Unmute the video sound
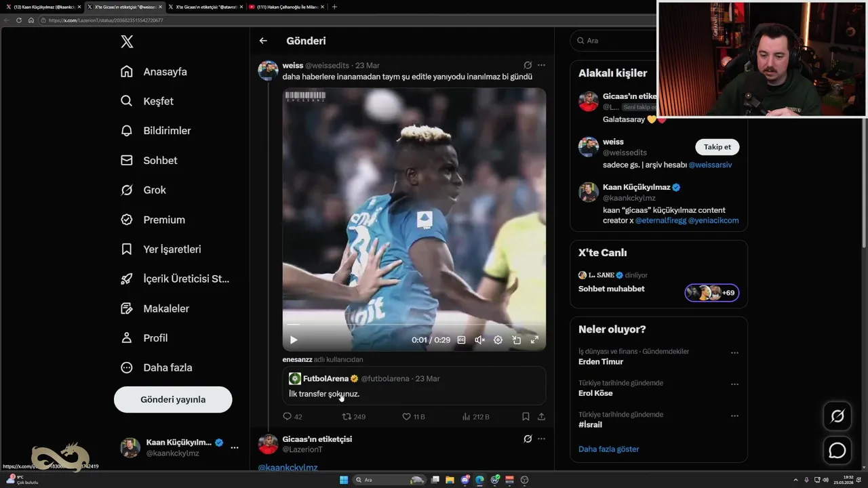The width and height of the screenshot is (868, 488). click(x=479, y=340)
